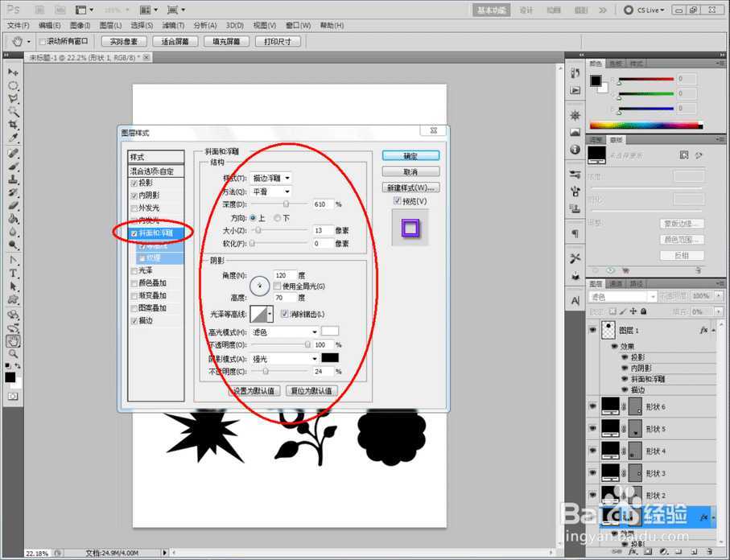Select the Type tool (T)
730x560 pixels.
(14, 274)
